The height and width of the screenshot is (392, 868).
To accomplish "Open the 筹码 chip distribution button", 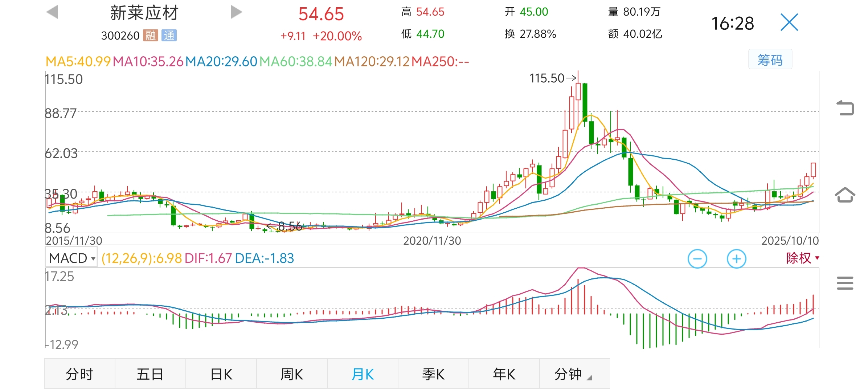I will pyautogui.click(x=770, y=60).
